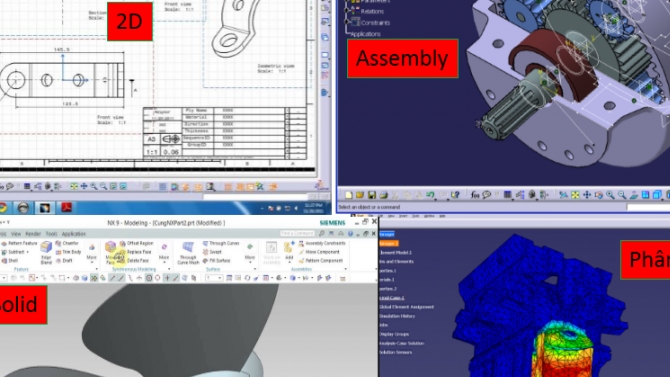Viewport: 670px width, 377px height.
Task: Click volume speaker icon in system tray
Action: [x=296, y=208]
